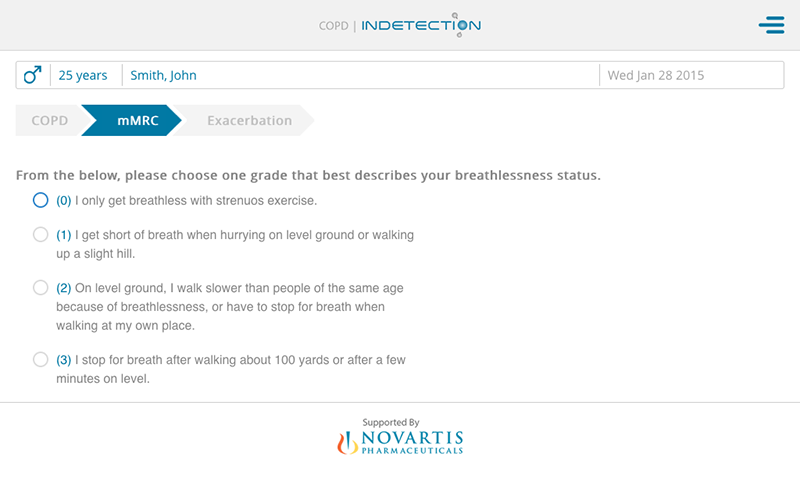Switch to the Exacerbation step

pos(249,121)
